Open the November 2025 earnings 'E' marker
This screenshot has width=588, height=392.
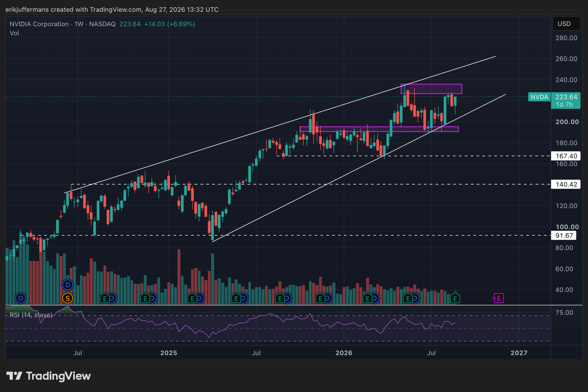320,298
